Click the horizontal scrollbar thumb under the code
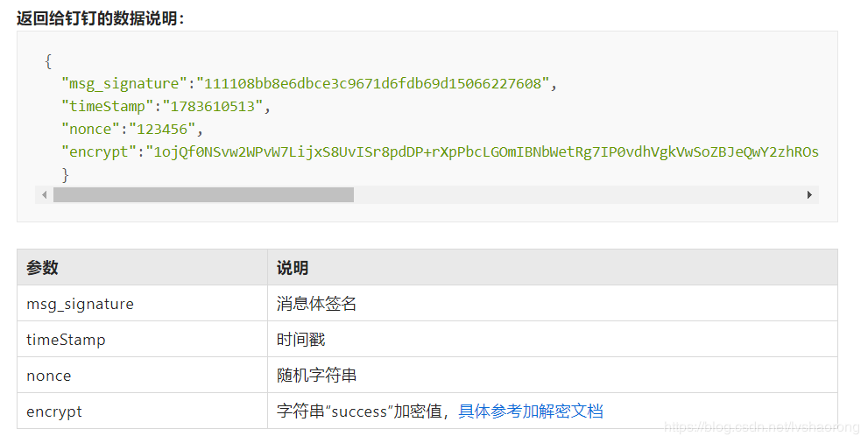Image resolution: width=868 pixels, height=443 pixels. click(x=203, y=194)
